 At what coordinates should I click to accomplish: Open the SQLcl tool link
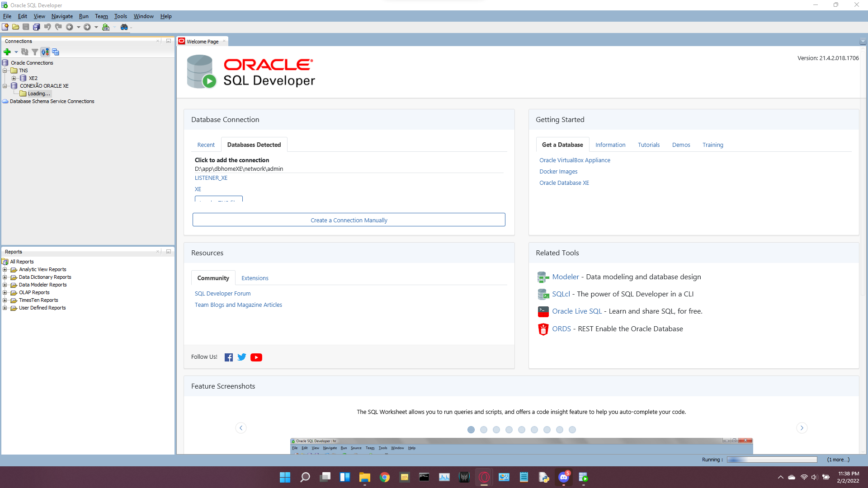click(561, 294)
